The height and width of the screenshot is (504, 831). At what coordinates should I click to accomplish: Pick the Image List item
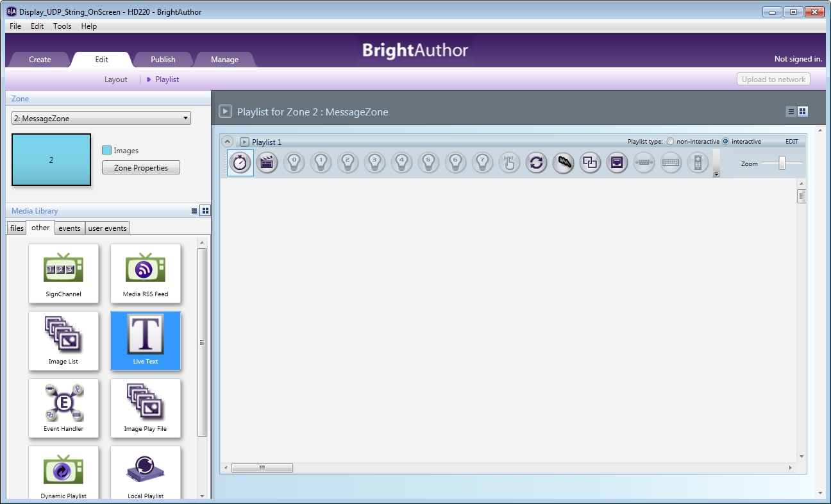(x=63, y=340)
